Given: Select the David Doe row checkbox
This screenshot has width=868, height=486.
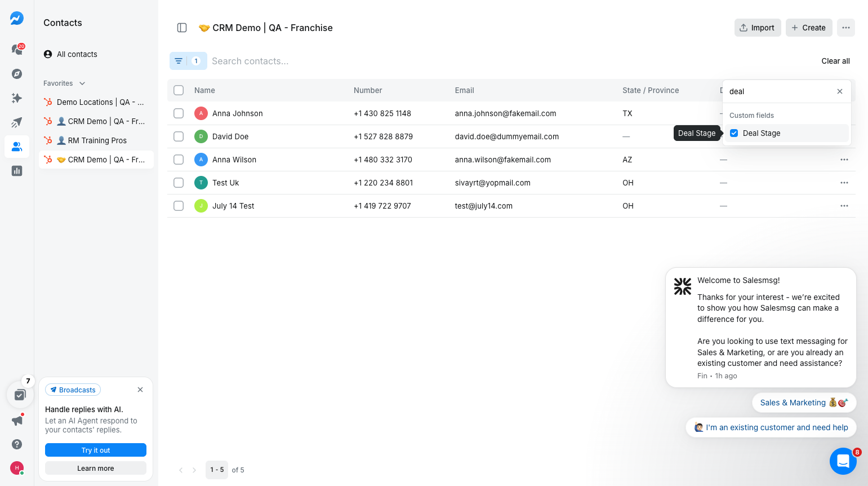Looking at the screenshot, I should click(179, 136).
